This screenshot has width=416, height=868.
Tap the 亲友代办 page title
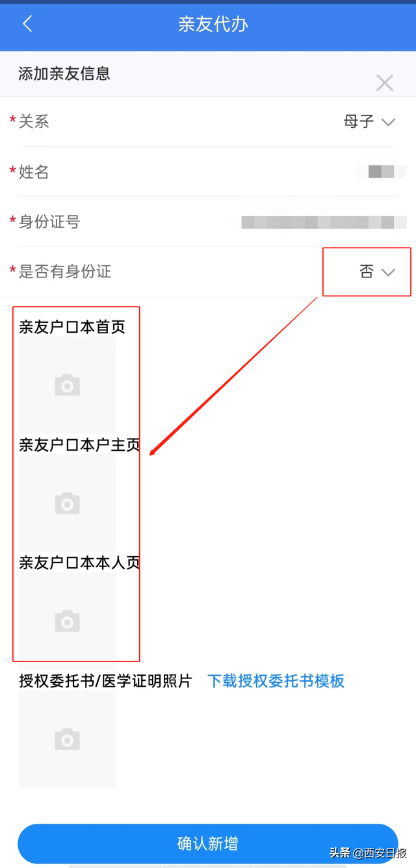[213, 24]
